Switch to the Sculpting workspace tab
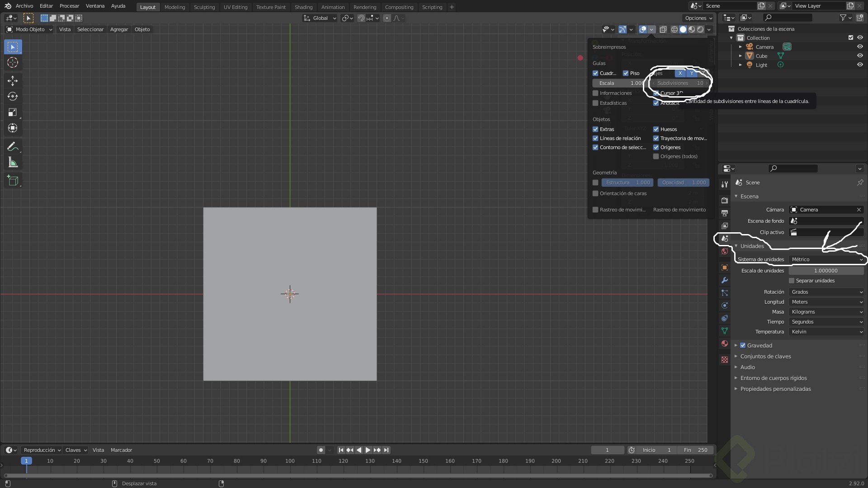 (204, 7)
